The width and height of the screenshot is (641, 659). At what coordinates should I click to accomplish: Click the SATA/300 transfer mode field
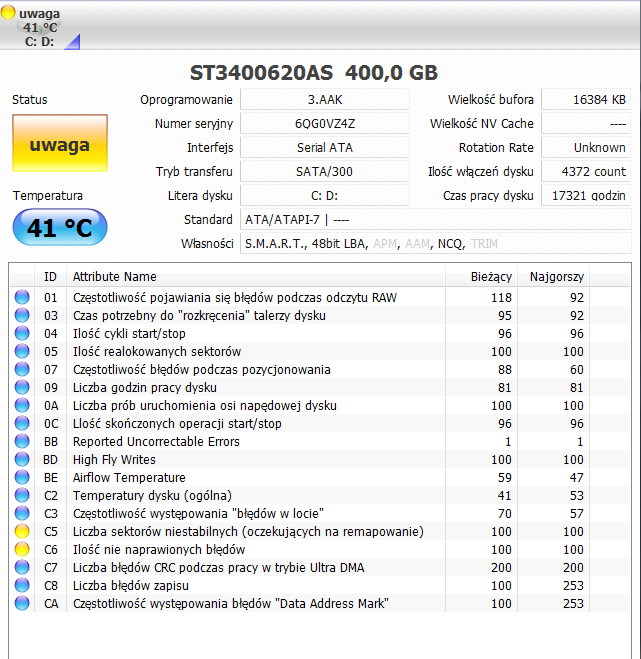pos(324,171)
